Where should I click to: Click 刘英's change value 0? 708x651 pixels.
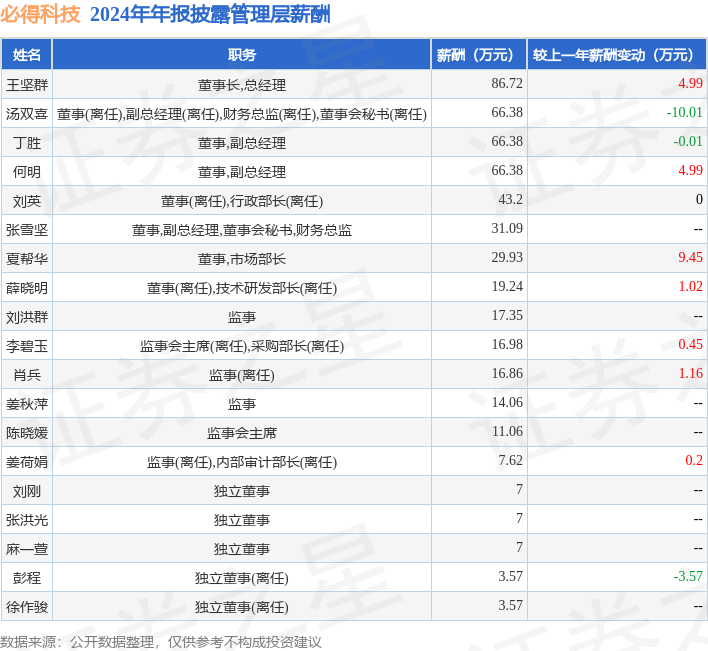(x=699, y=200)
